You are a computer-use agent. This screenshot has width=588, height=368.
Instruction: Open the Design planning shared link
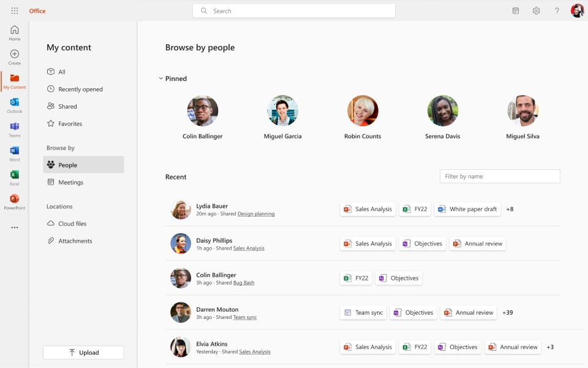[x=256, y=213]
